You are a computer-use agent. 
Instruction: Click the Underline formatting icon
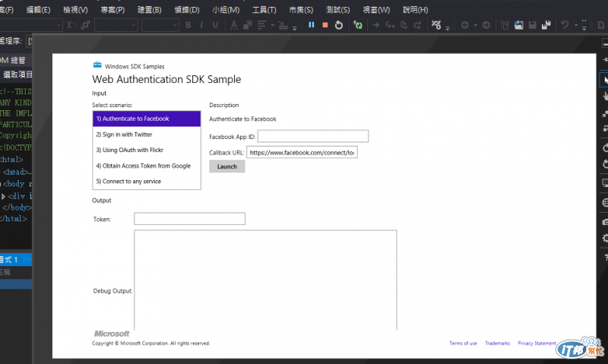pyautogui.click(x=215, y=25)
